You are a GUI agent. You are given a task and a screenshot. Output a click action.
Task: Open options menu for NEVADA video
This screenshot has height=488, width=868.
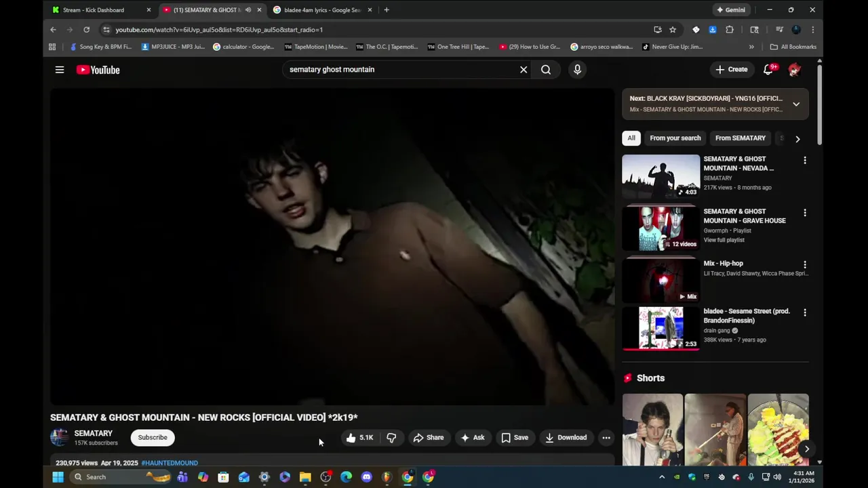point(805,161)
